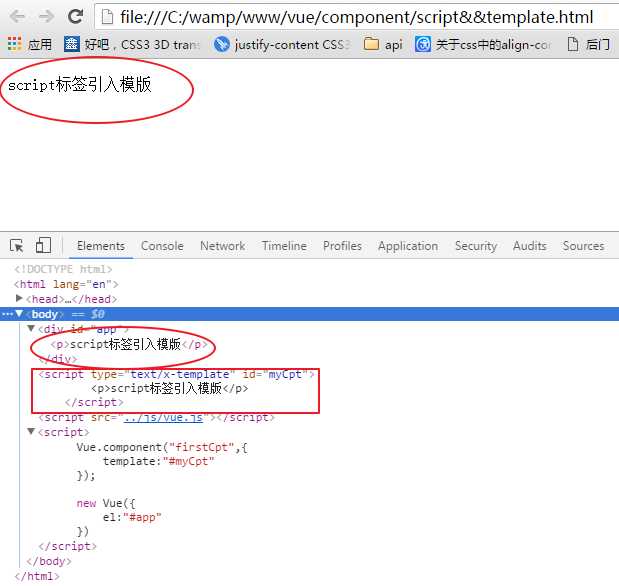The width and height of the screenshot is (619, 586).
Task: Reload the page with the refresh icon
Action: (75, 17)
